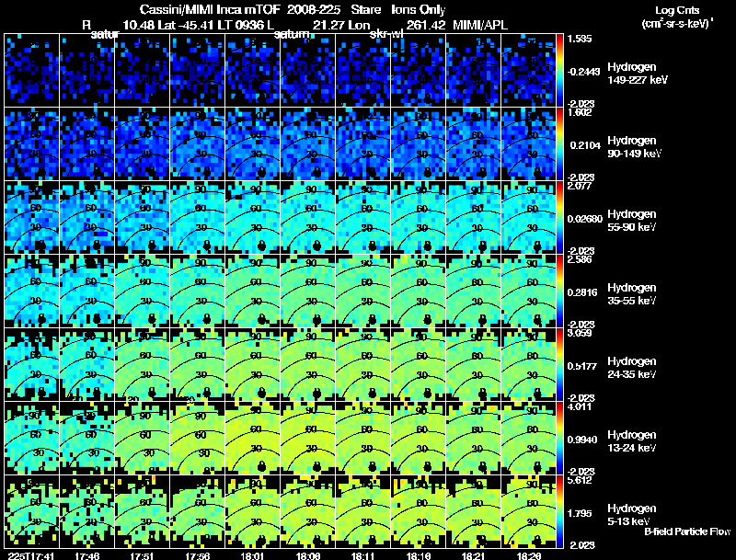Click the '17:56' time label
The image size is (736, 560).
(x=198, y=555)
